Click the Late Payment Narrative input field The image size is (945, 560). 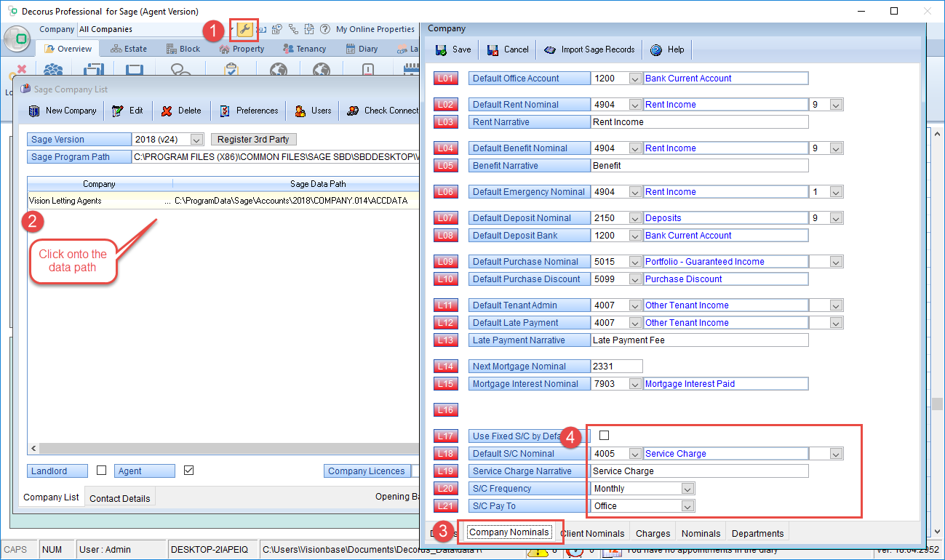pos(700,340)
